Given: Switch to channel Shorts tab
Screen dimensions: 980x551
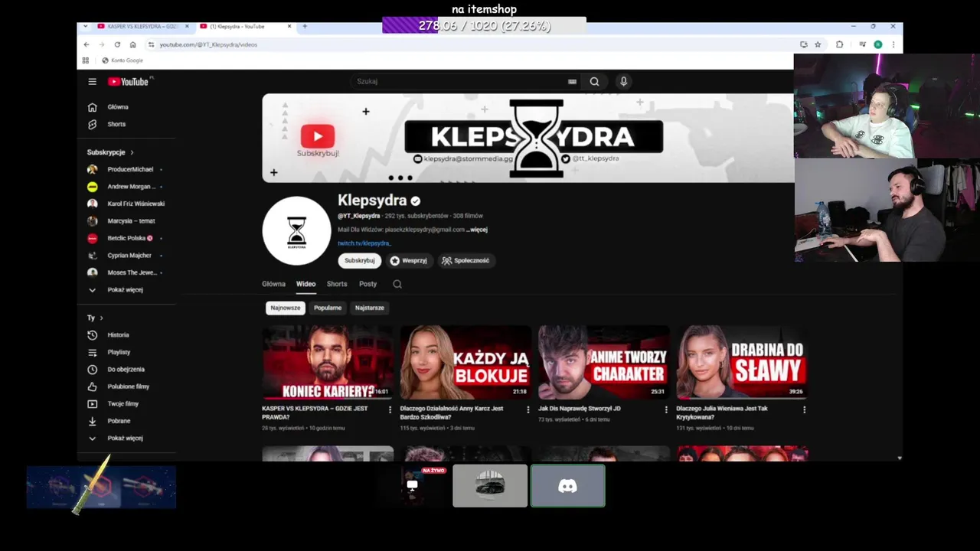Looking at the screenshot, I should point(337,284).
